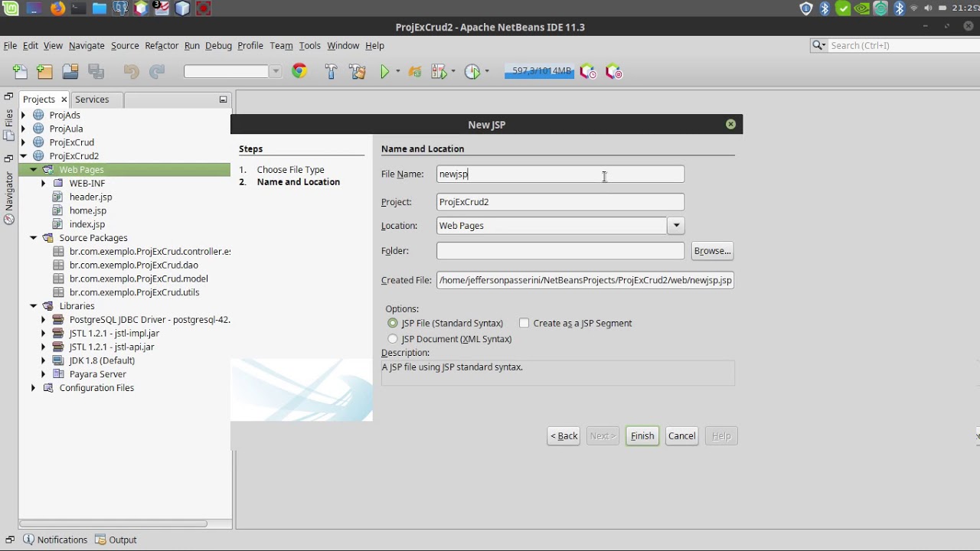Viewport: 980px width, 551px height.
Task: Expand the WEB-INF folder
Action: coord(43,184)
